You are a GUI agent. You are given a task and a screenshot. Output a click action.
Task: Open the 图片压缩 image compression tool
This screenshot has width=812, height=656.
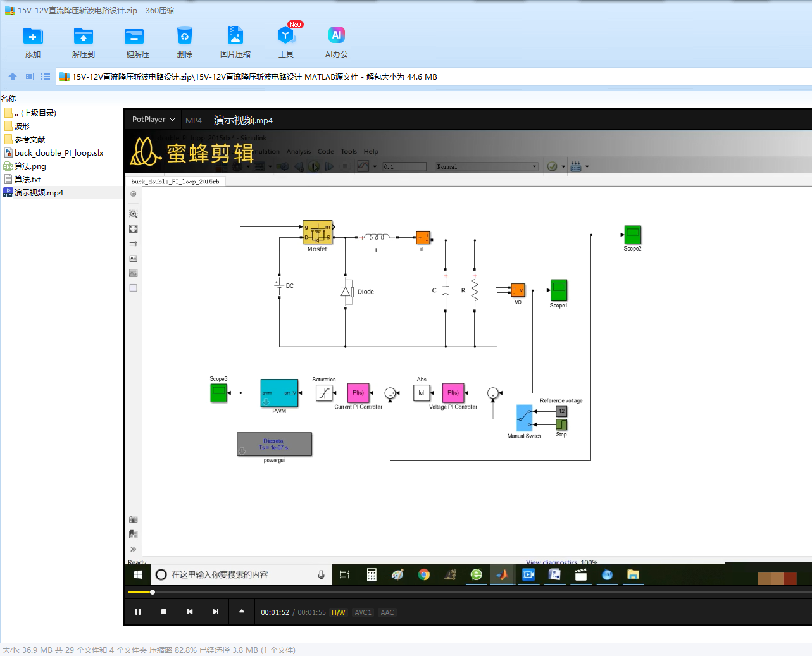coord(235,42)
